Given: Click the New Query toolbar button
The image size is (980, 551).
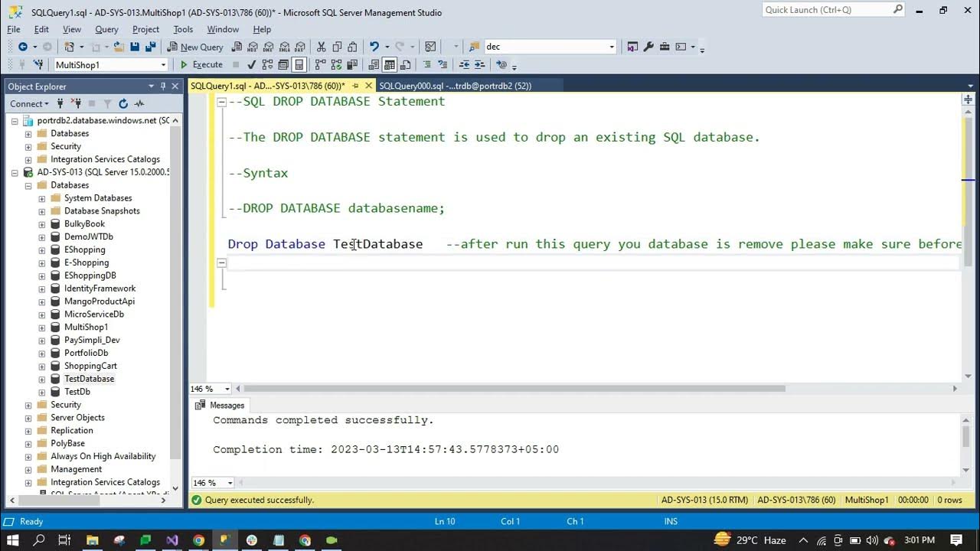Looking at the screenshot, I should (196, 47).
